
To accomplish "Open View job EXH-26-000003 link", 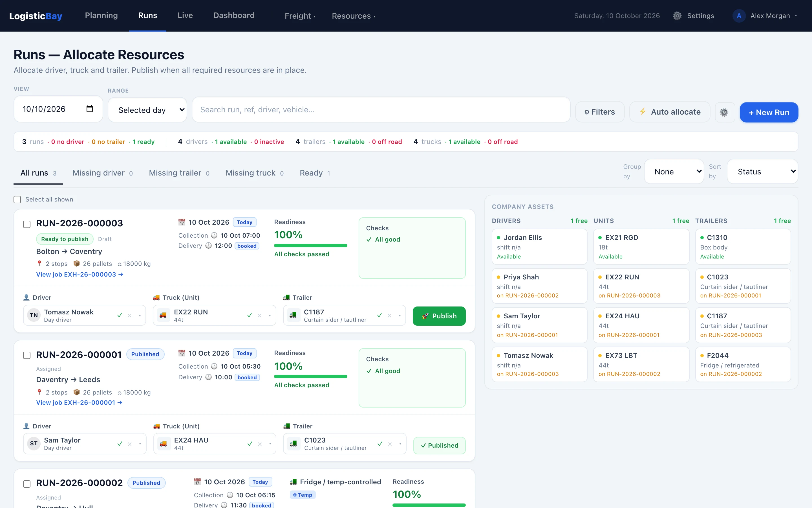I will click(x=80, y=275).
